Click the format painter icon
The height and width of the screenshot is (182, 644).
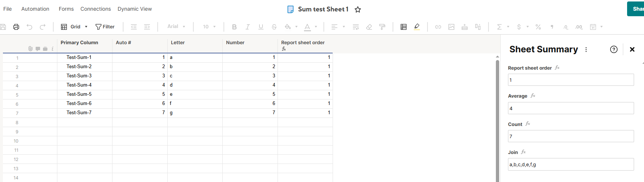[382, 27]
